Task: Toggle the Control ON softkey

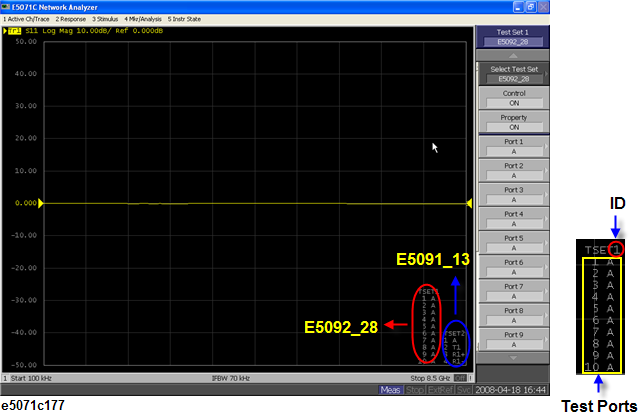Action: [x=513, y=98]
